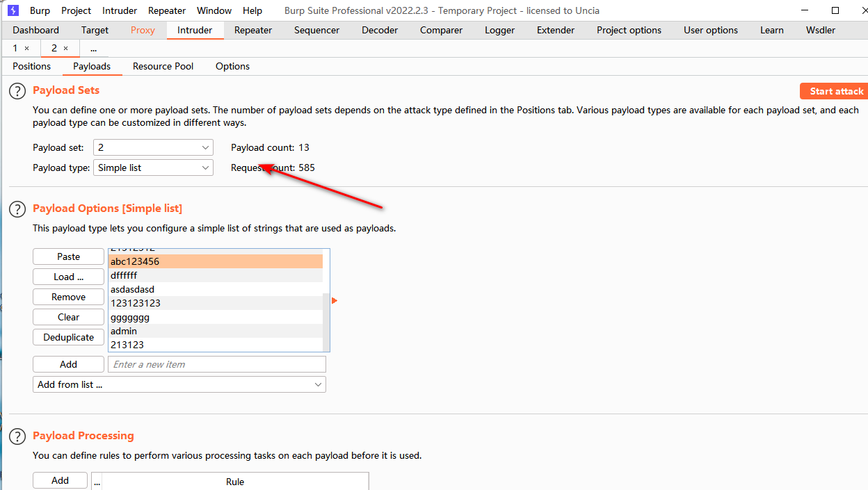Click the Remove button
Viewport: 868px width, 490px height.
[68, 297]
